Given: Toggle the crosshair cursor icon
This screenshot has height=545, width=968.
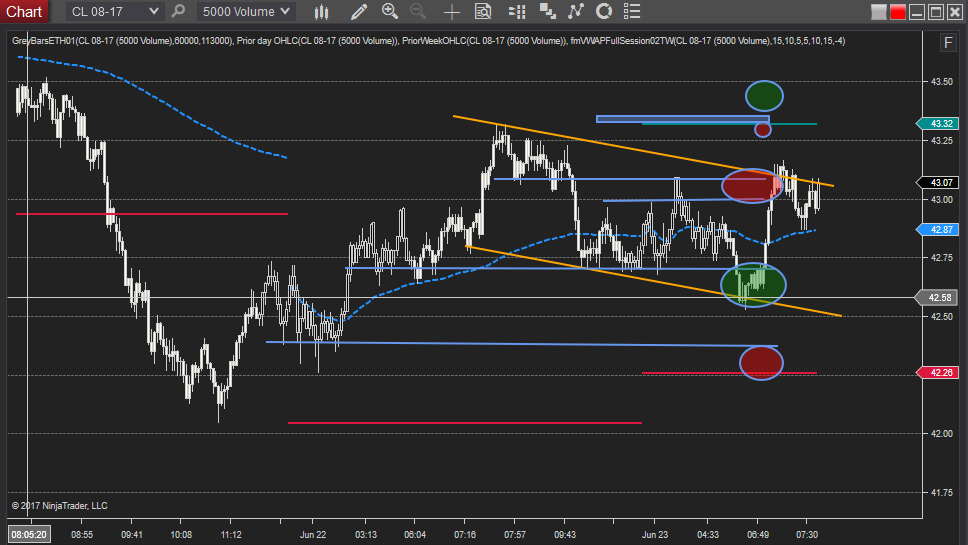Looking at the screenshot, I should coord(452,11).
